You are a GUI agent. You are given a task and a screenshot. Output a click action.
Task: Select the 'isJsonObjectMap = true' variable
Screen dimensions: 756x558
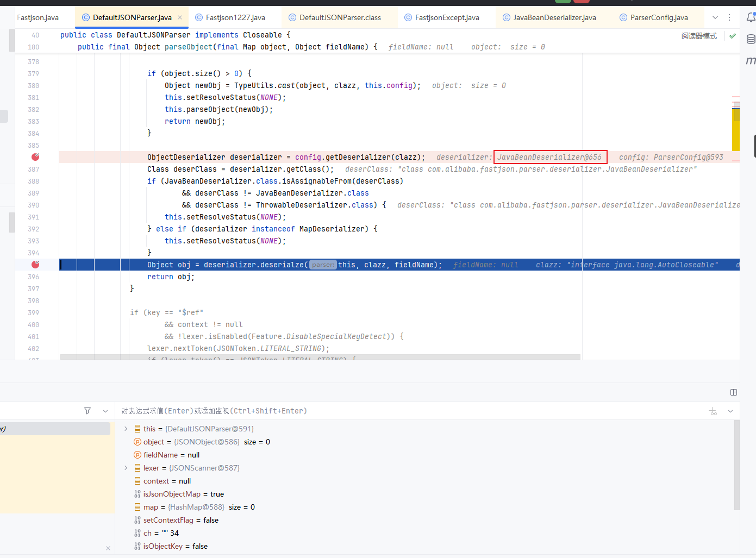[x=424, y=494]
